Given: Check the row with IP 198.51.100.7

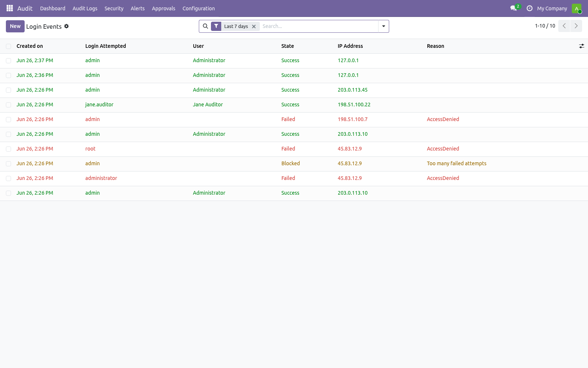Looking at the screenshot, I should [8, 120].
